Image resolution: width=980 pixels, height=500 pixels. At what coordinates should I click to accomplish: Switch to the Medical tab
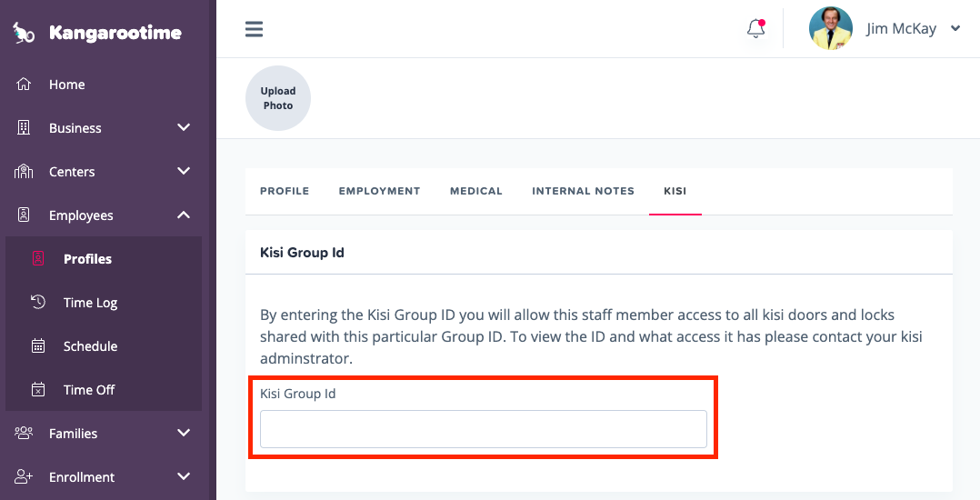pos(475,191)
